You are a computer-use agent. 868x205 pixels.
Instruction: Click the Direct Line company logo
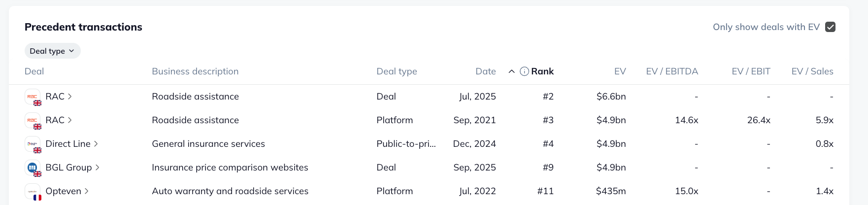[x=33, y=144]
